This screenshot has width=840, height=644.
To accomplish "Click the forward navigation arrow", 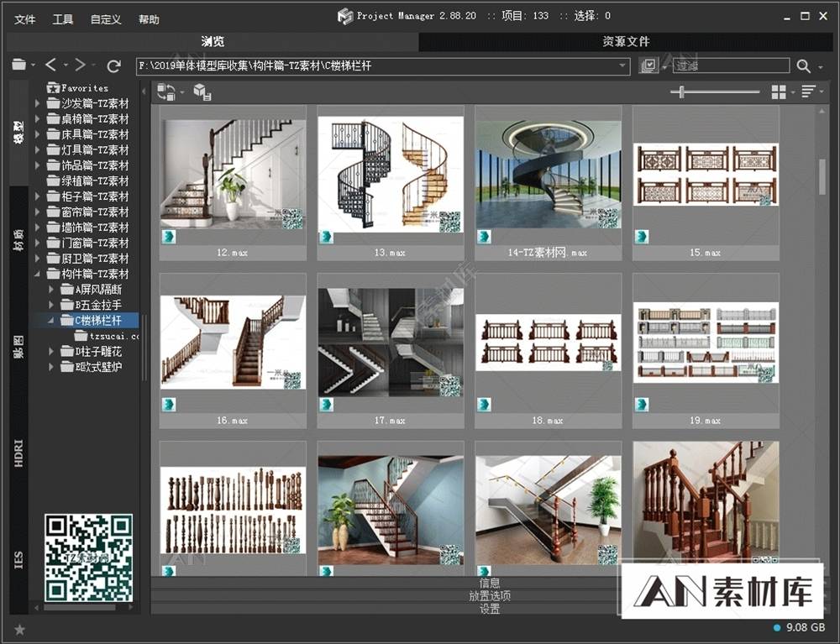I will point(81,65).
